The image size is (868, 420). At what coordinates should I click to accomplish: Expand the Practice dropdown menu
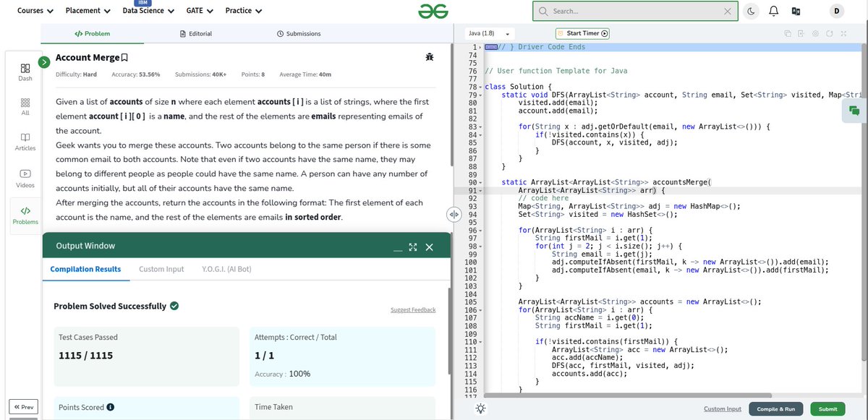[x=243, y=11]
